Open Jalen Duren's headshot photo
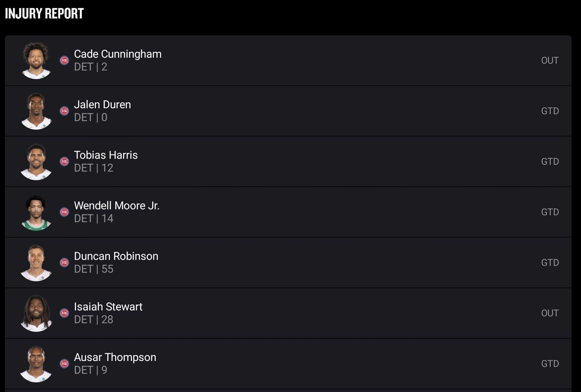The image size is (581, 392). click(36, 111)
